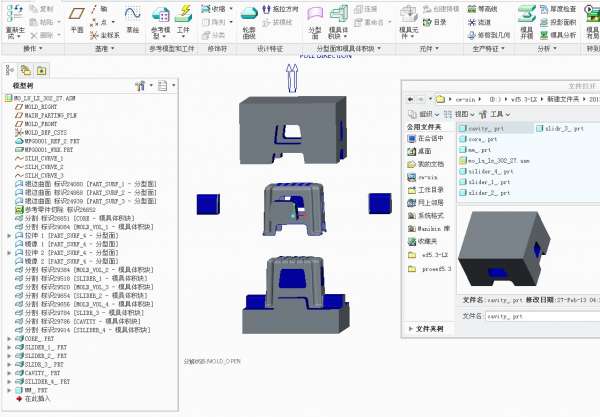Open the 组织 menu in the file dialog
This screenshot has height=417, width=600.
[x=422, y=114]
